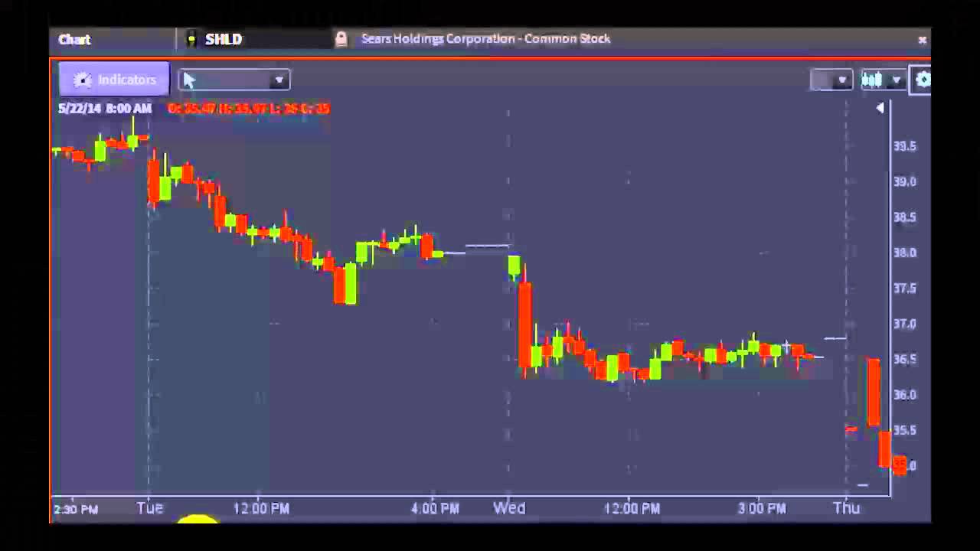Click the 38.0 price axis label
Viewport: 980px width, 551px height.
coord(904,253)
